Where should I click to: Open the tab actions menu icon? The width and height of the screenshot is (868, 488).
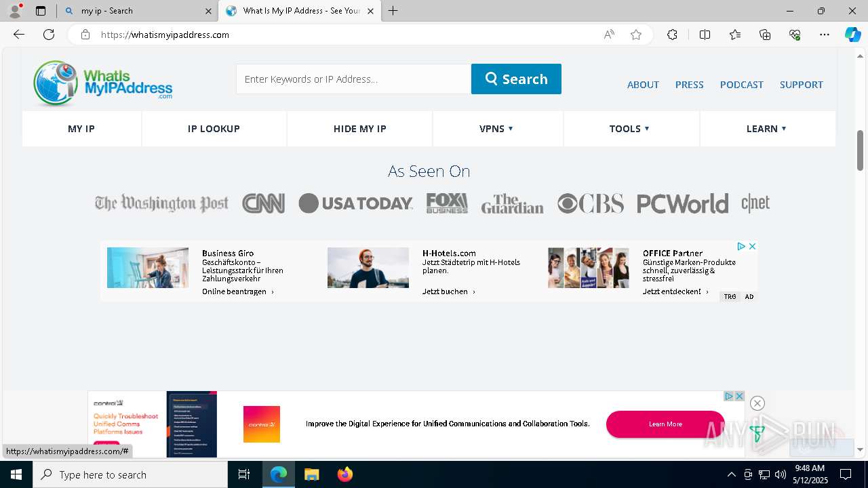41,11
